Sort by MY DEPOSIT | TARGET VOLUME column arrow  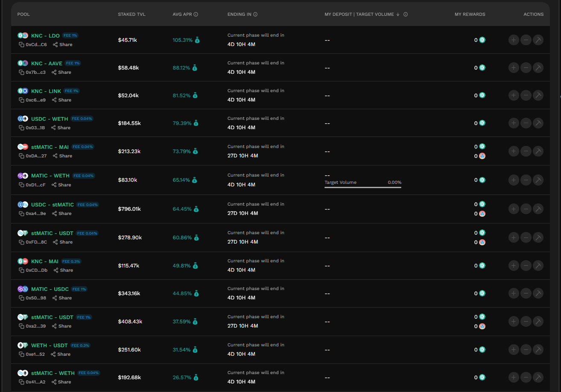tap(398, 15)
